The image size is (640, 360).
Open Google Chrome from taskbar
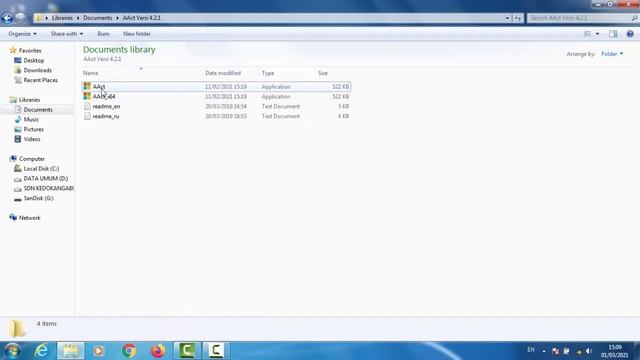(129, 351)
